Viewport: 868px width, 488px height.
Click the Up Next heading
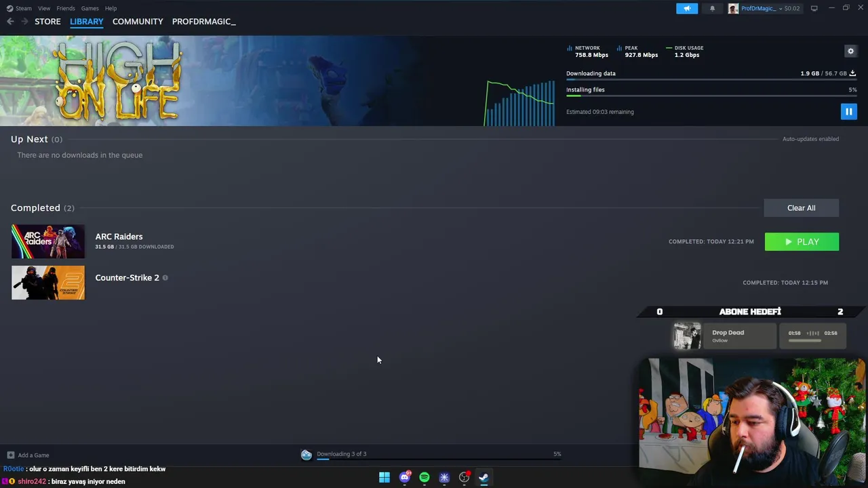pyautogui.click(x=29, y=139)
